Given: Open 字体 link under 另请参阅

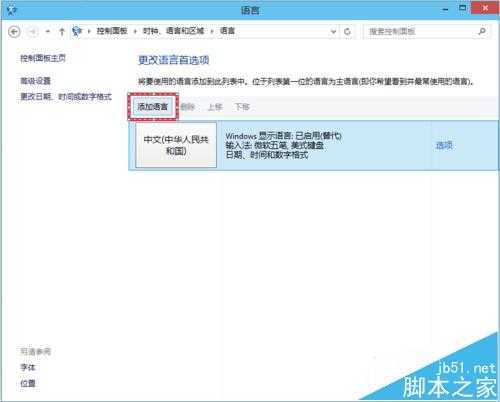Looking at the screenshot, I should tap(28, 367).
